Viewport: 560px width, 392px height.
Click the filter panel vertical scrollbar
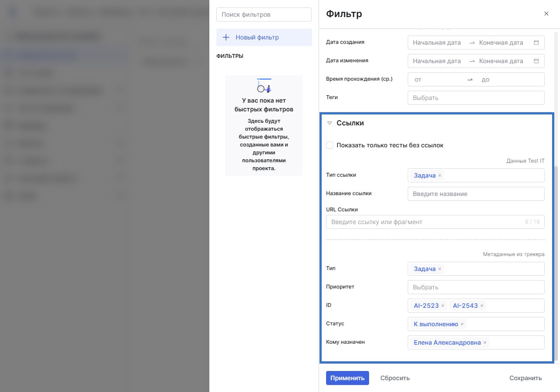click(557, 263)
